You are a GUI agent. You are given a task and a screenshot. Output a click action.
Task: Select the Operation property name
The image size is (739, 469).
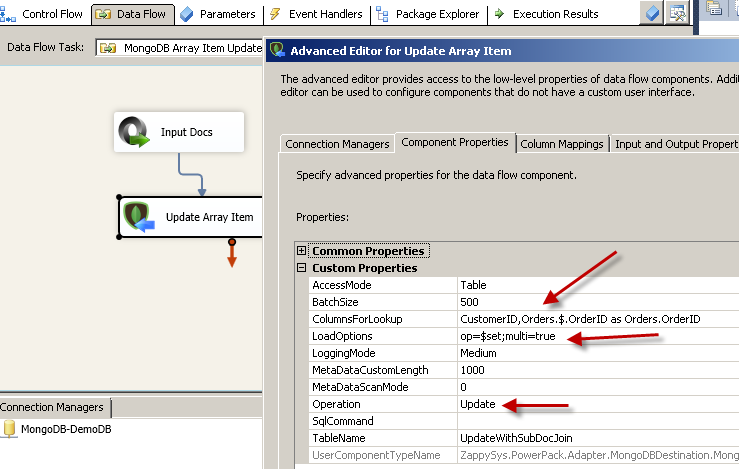[336, 404]
